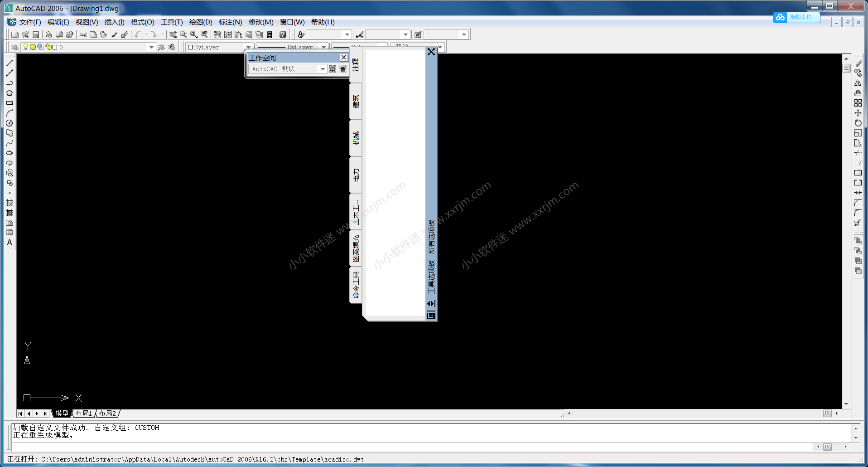Toggle auto-hide on the tool palette
Image resolution: width=868 pixels, height=467 pixels.
pos(431,304)
